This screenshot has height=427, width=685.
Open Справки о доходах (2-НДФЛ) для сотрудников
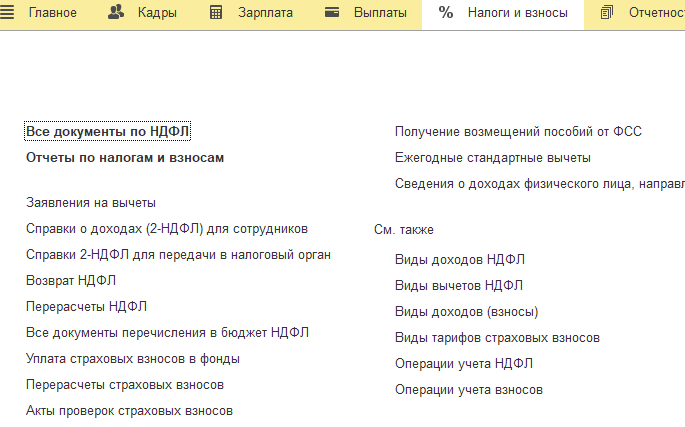pyautogui.click(x=167, y=228)
